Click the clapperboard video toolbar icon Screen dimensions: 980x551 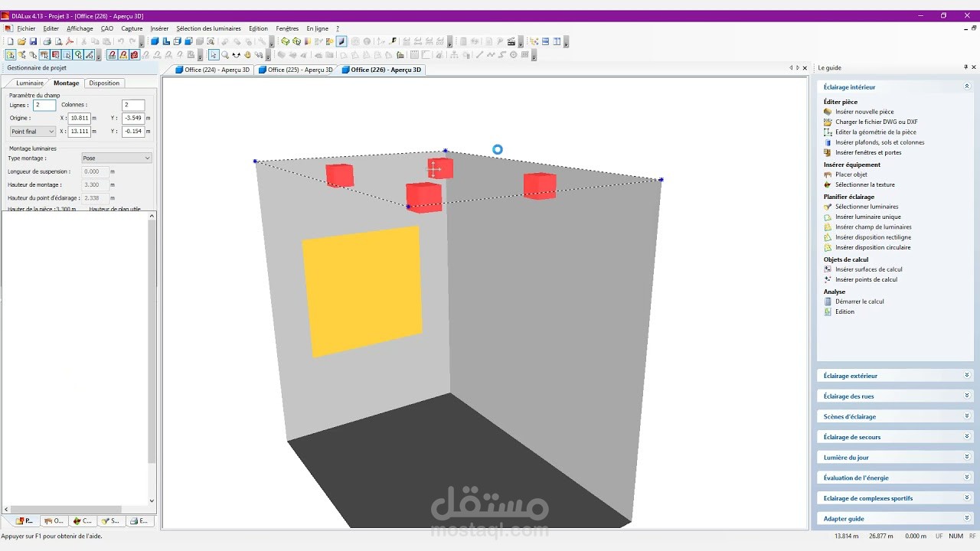pos(511,41)
